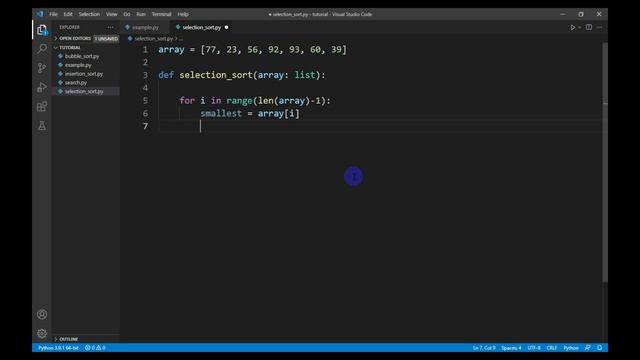Change language mode via Python indicator
The image size is (640, 360).
point(571,348)
